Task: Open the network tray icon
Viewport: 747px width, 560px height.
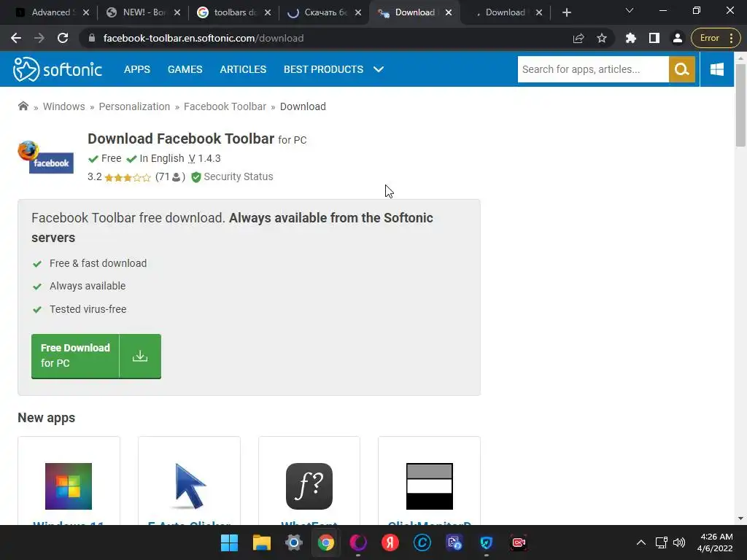Action: click(x=661, y=542)
